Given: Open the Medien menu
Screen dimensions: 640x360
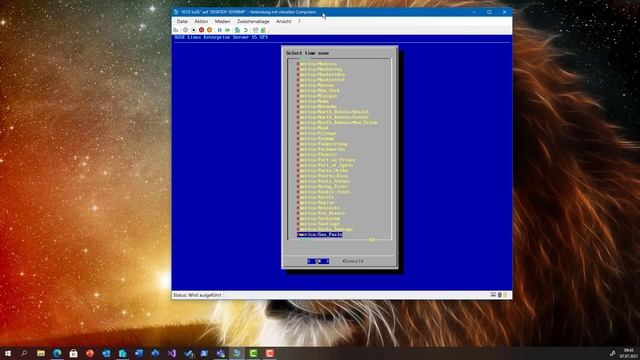Looking at the screenshot, I should click(x=222, y=21).
